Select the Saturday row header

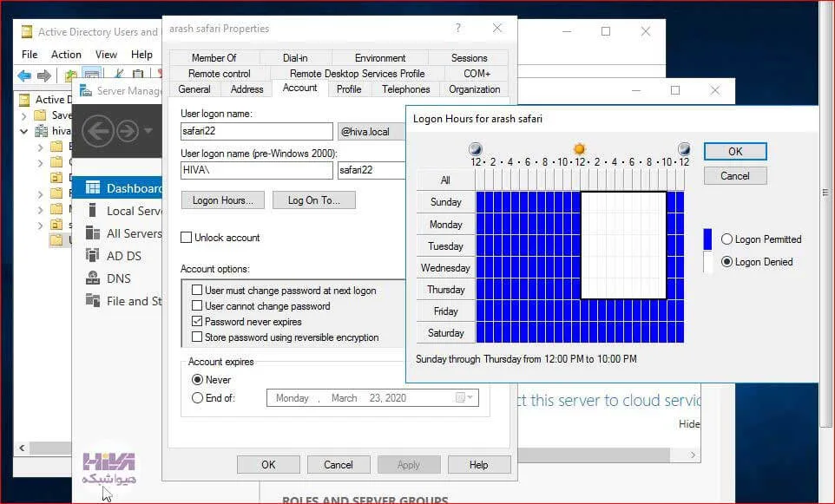[x=446, y=332]
